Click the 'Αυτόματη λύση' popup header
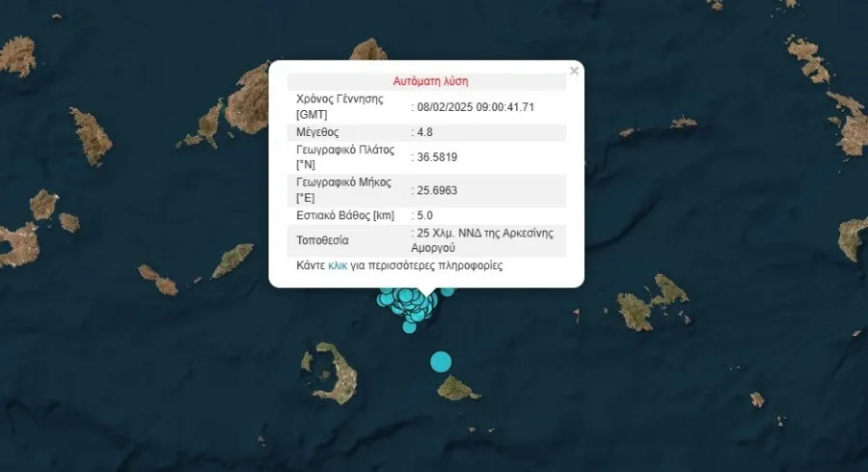Image resolution: width=868 pixels, height=472 pixels. (x=431, y=81)
